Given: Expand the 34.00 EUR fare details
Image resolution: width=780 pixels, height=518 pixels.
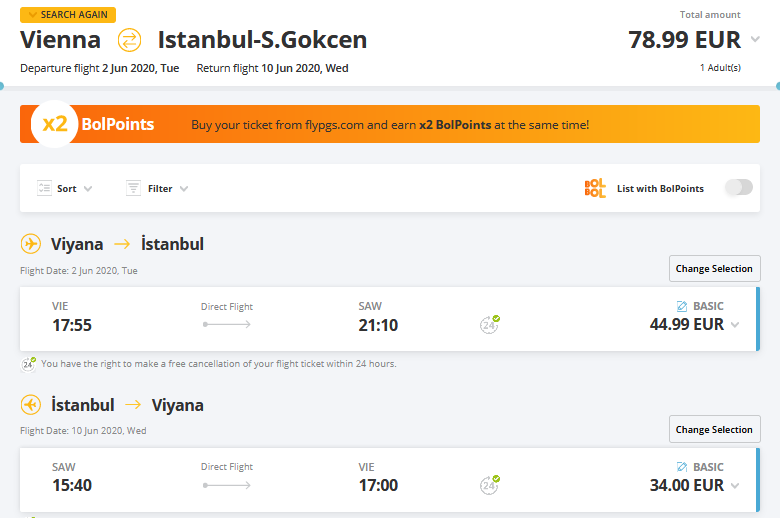Looking at the screenshot, I should pyautogui.click(x=735, y=486).
